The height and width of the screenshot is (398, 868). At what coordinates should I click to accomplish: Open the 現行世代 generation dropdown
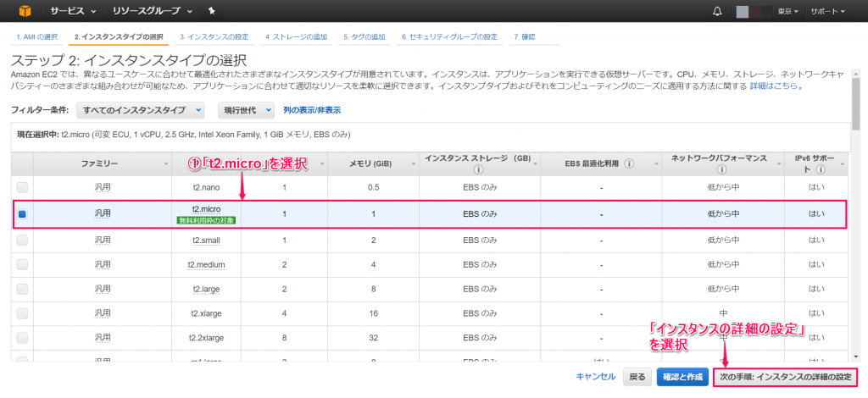(x=246, y=110)
